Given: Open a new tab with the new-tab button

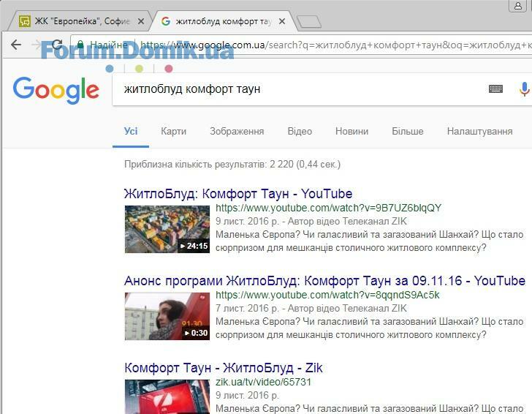Looking at the screenshot, I should click(308, 22).
